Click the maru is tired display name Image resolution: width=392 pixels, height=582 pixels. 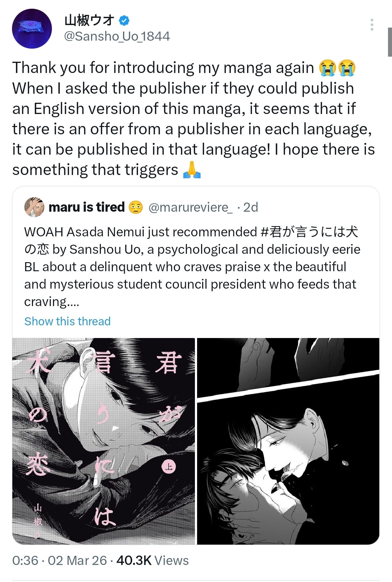coord(87,207)
